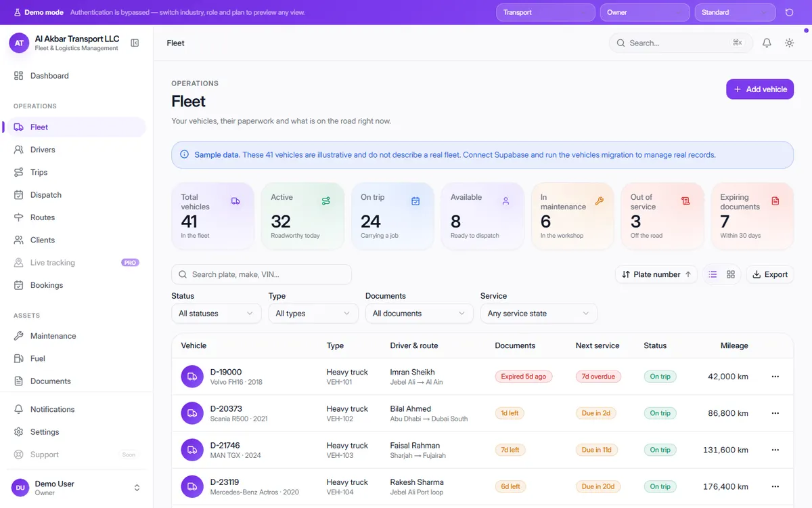This screenshot has width=812, height=508.
Task: Open Dispatch in sidebar
Action: pos(76,195)
